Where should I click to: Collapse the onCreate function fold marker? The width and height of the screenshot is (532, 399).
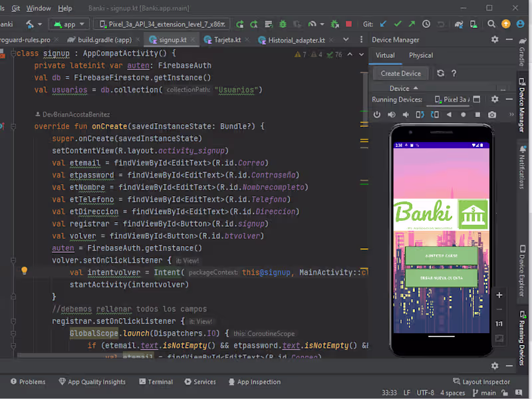point(13,126)
